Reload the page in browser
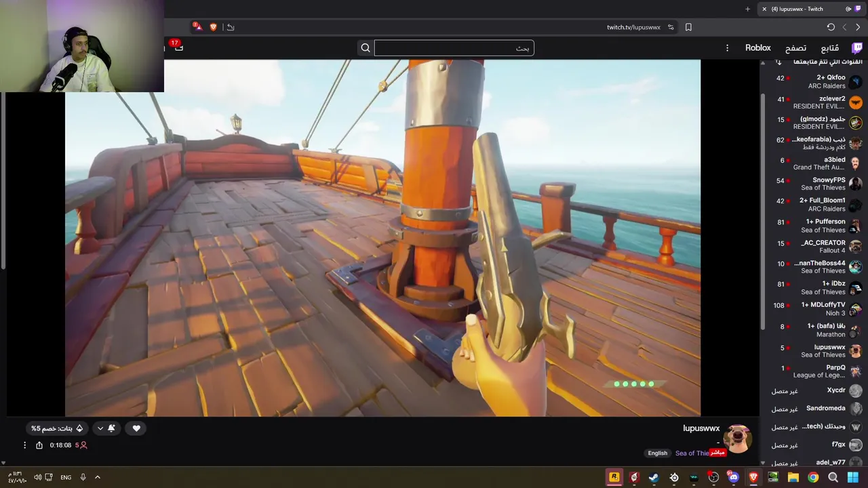This screenshot has height=488, width=868. click(x=831, y=27)
